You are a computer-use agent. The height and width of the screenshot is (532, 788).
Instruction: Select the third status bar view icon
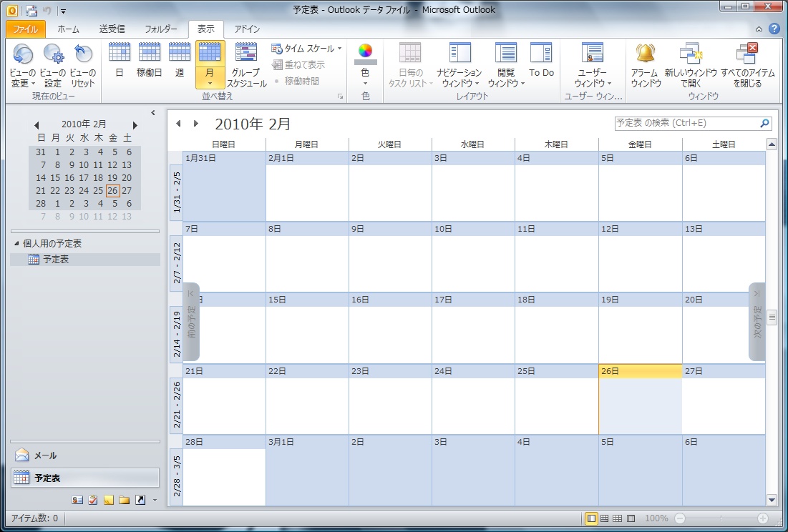pos(618,518)
